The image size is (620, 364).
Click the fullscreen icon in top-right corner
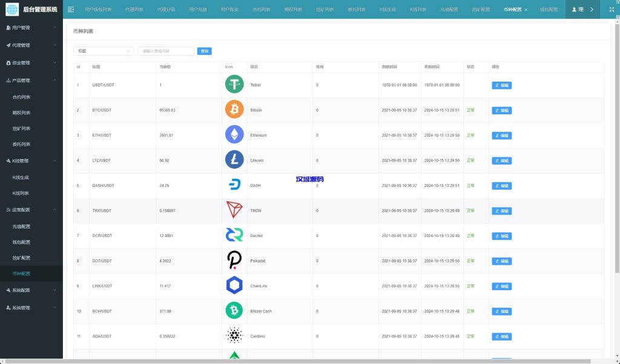(x=611, y=10)
